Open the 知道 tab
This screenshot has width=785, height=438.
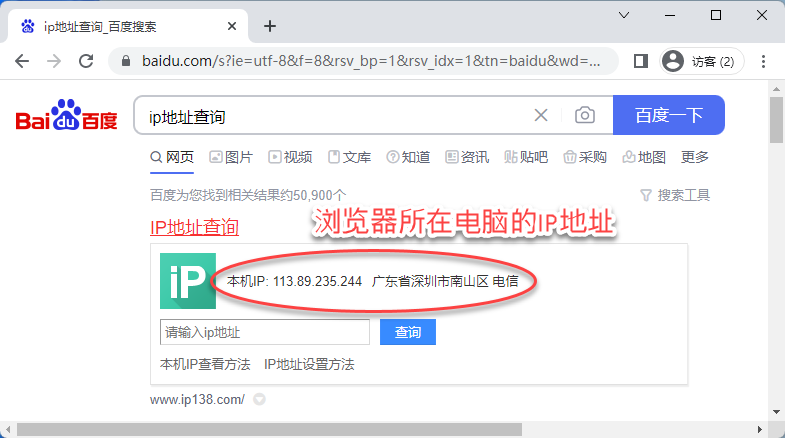[x=409, y=157]
